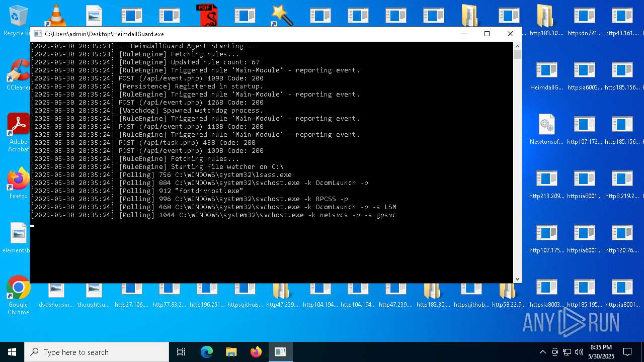
Task: Select the http43.161... desktop file
Action: pyautogui.click(x=622, y=21)
